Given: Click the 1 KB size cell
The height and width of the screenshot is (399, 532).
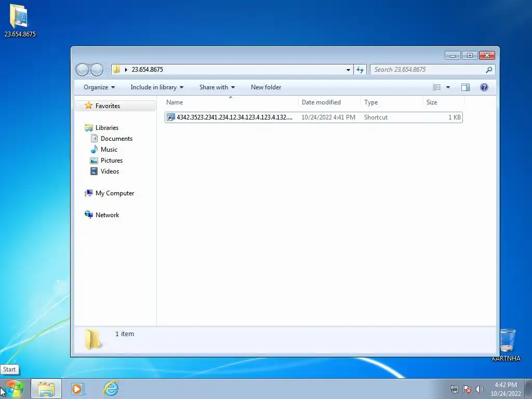Looking at the screenshot, I should tap(454, 117).
